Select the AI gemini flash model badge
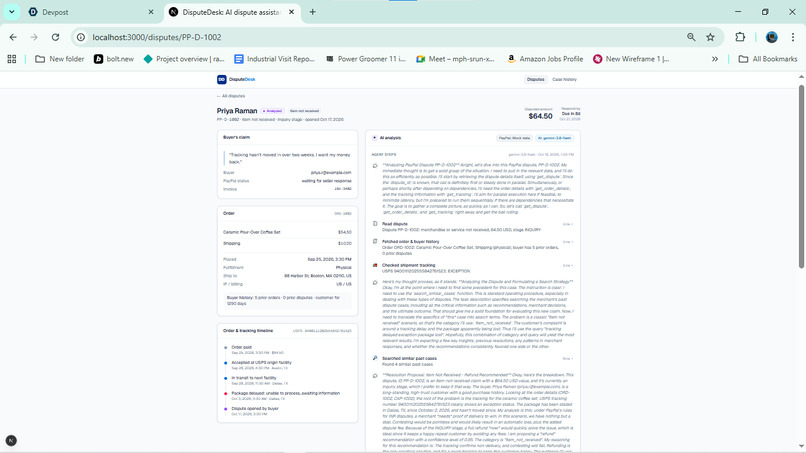The width and height of the screenshot is (806, 453). 554,138
